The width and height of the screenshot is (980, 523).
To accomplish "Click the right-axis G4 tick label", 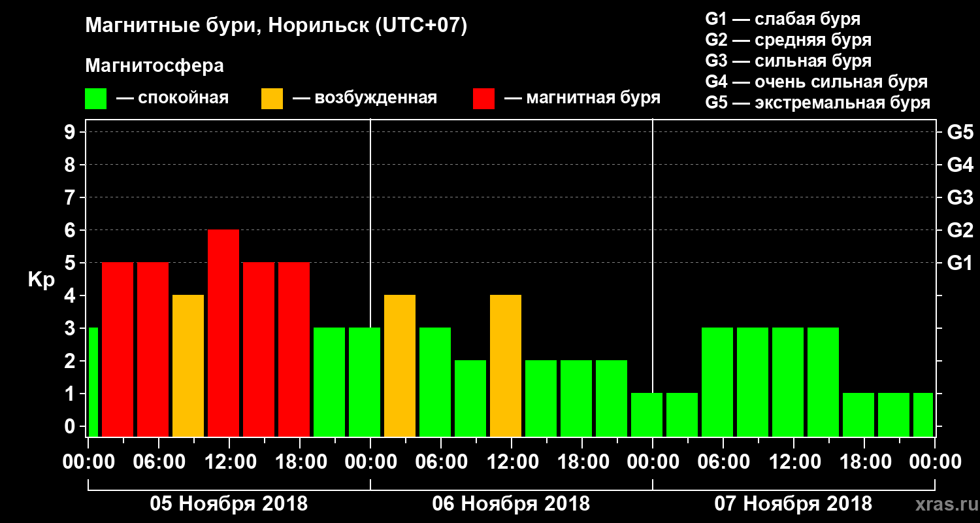I will point(960,165).
